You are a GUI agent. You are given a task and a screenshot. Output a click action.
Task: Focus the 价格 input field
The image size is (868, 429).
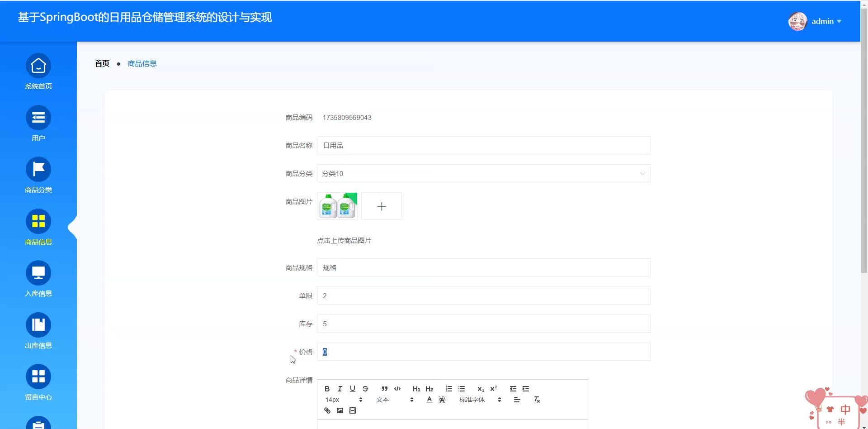[x=483, y=352]
